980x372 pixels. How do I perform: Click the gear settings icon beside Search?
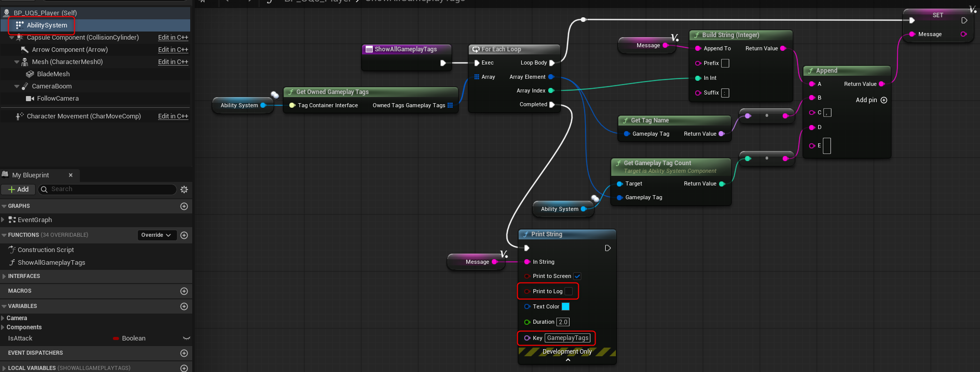(x=184, y=190)
